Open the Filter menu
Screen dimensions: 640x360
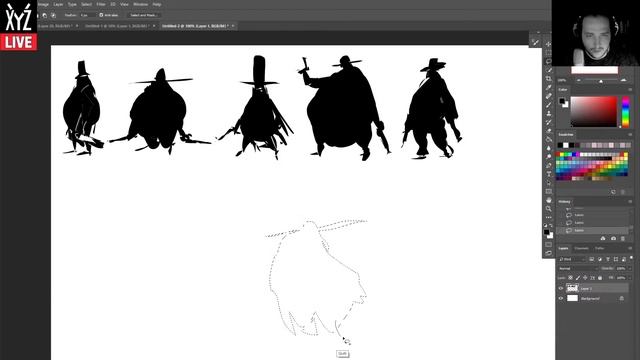(x=101, y=4)
